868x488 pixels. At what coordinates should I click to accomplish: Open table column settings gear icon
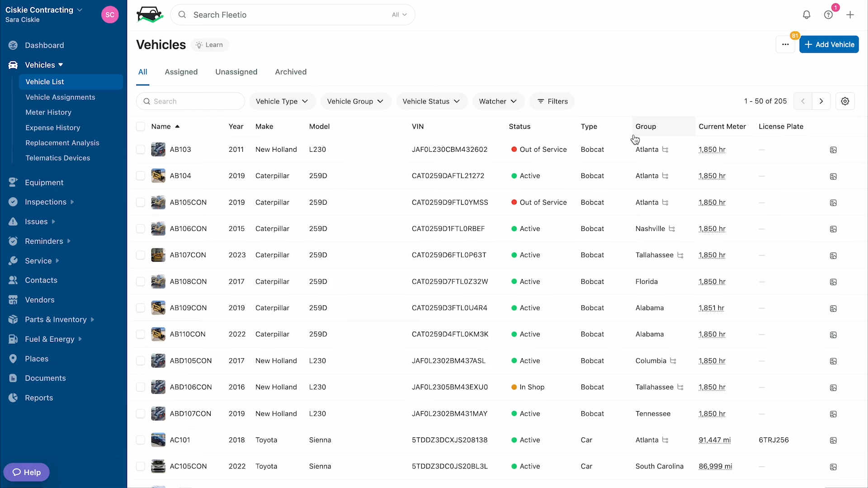pyautogui.click(x=845, y=101)
